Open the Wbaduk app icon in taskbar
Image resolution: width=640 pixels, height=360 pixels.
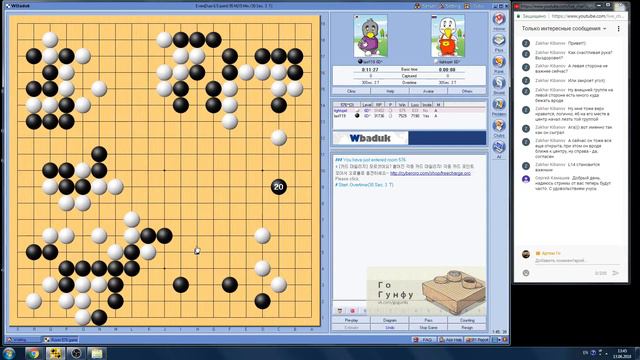click(x=55, y=353)
